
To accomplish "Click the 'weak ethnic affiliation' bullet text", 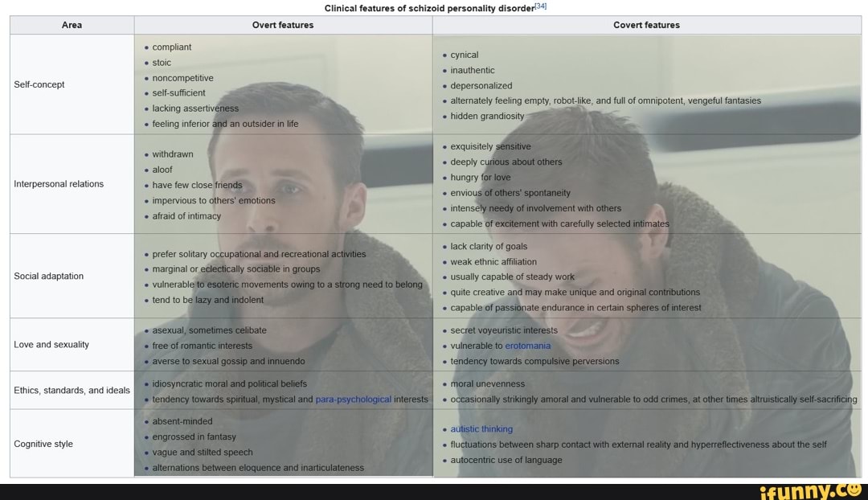I will click(493, 261).
